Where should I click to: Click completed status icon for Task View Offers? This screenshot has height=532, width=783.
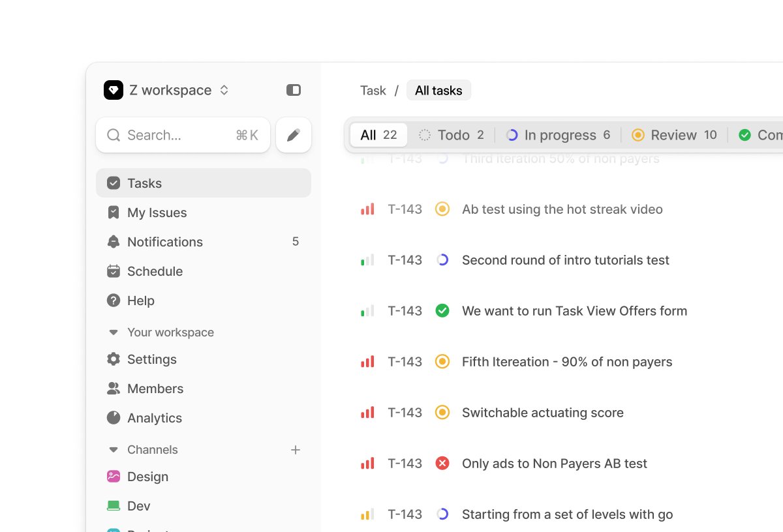(x=442, y=311)
